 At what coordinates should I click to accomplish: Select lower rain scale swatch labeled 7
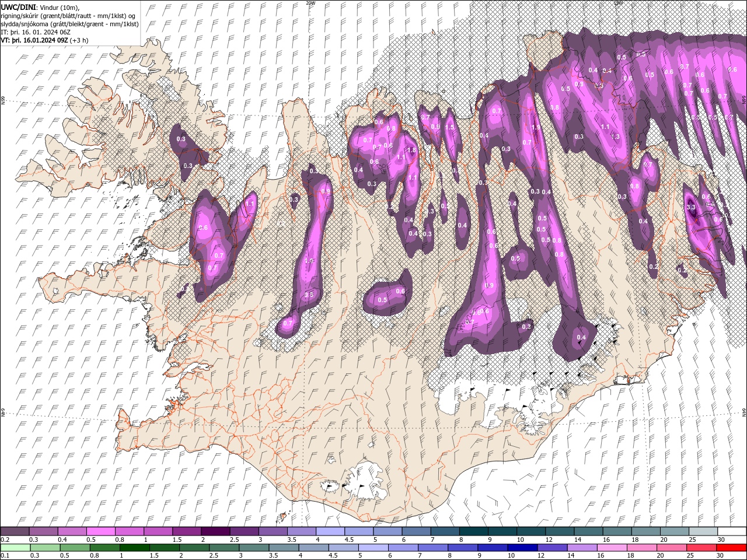(433, 548)
